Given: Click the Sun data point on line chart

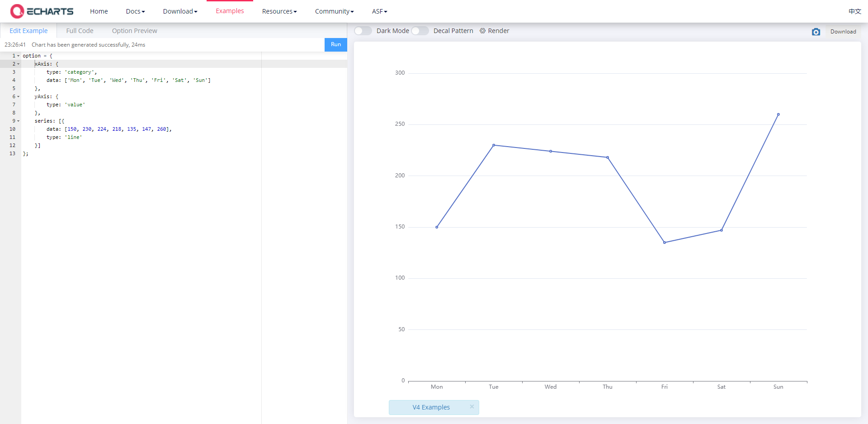Looking at the screenshot, I should [778, 114].
